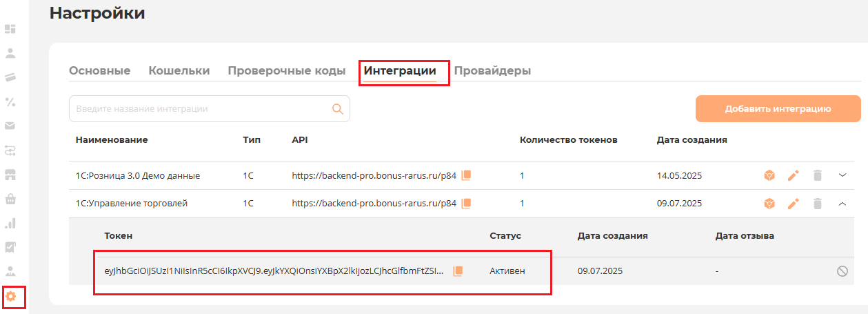
Task: Go to the Проверочные коды tab
Action: 286,70
